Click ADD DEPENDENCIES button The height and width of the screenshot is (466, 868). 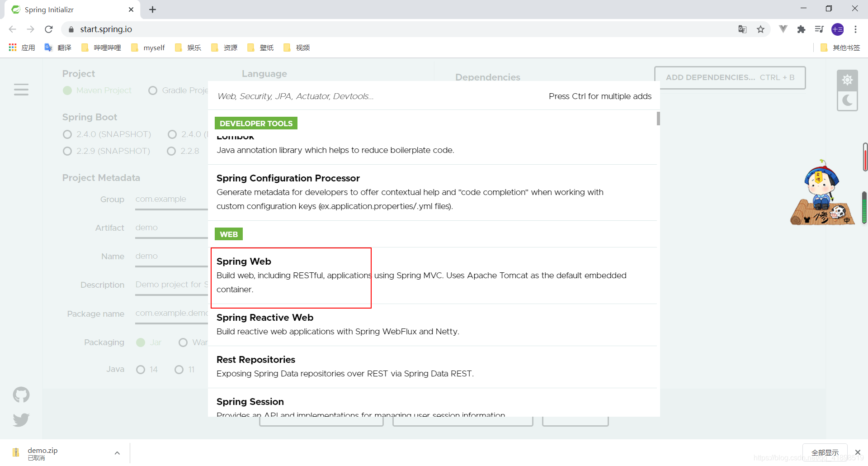click(730, 77)
